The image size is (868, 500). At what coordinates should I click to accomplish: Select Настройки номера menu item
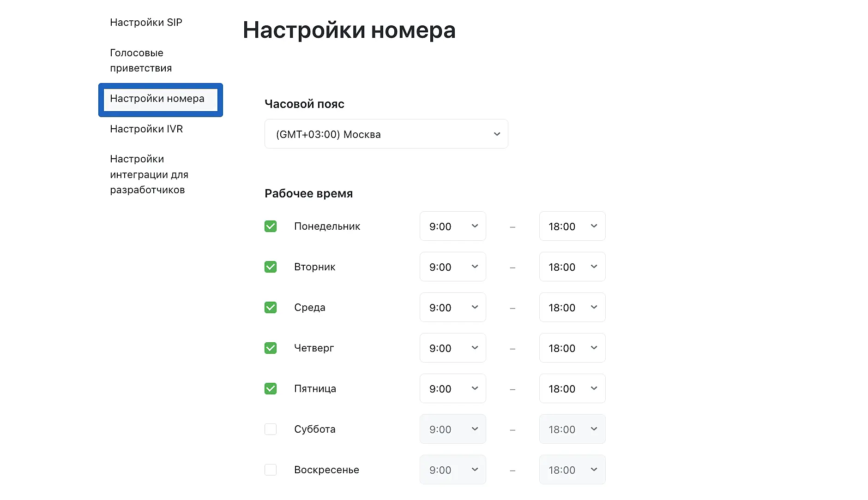coord(157,99)
